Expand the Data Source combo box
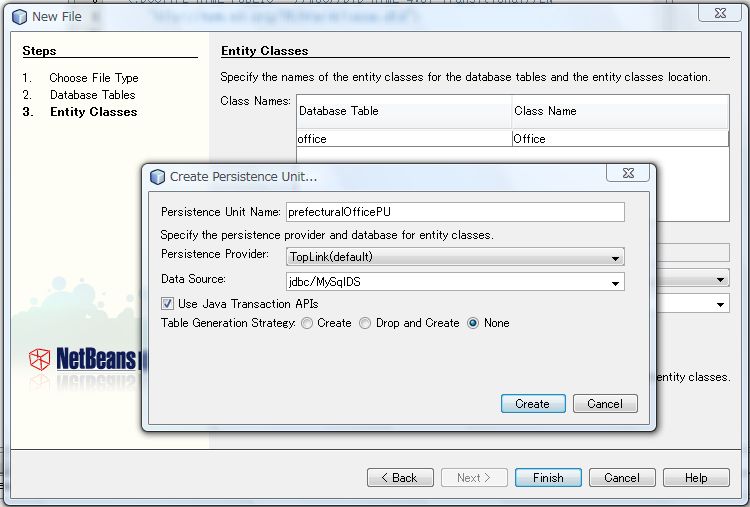 [455, 282]
